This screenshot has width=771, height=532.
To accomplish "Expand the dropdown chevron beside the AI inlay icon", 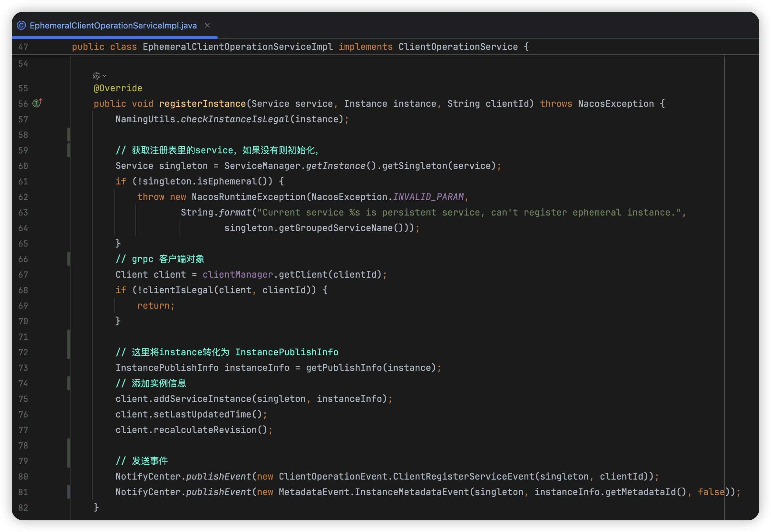I will [x=104, y=76].
